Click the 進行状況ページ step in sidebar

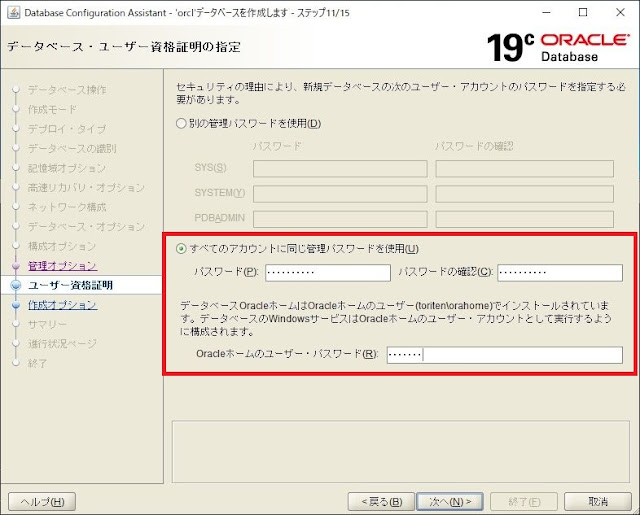coord(62,344)
